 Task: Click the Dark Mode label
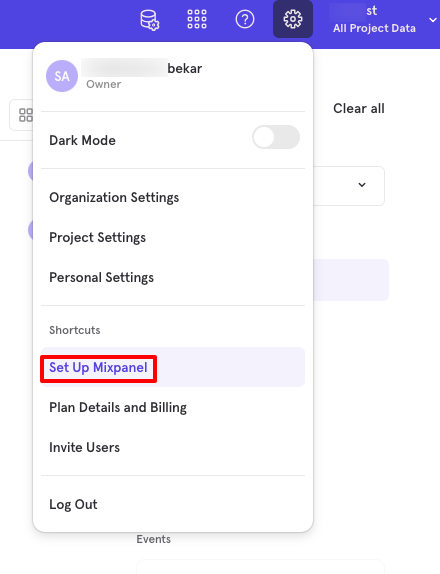point(82,141)
